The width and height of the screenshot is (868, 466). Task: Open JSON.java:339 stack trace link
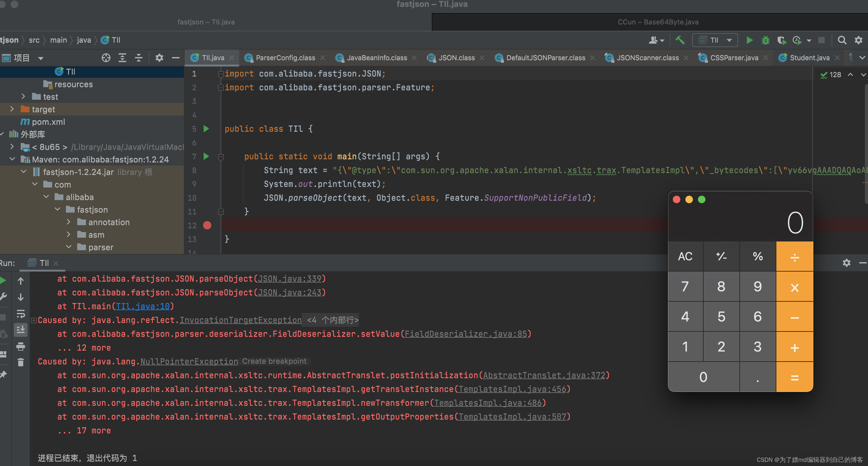tap(289, 279)
